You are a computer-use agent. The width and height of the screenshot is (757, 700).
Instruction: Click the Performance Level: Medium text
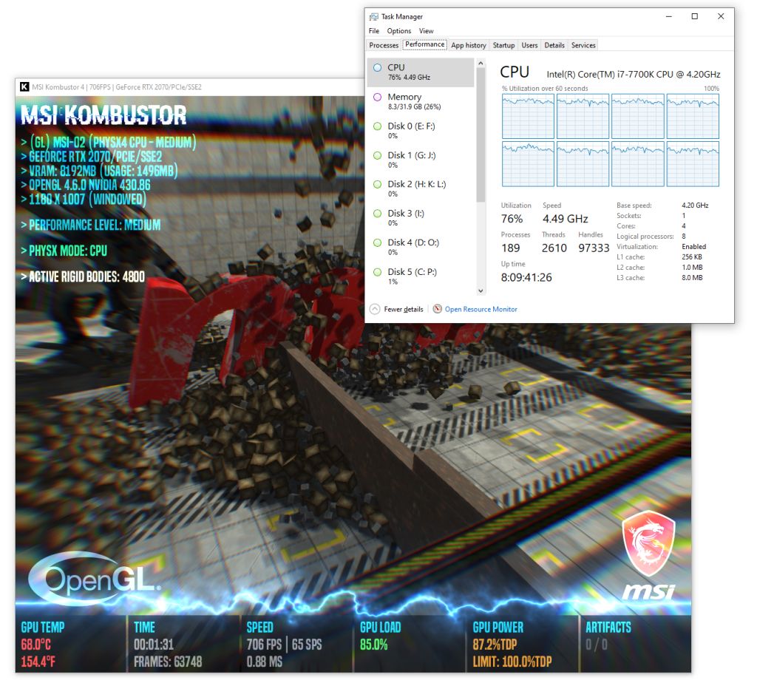pyautogui.click(x=91, y=225)
